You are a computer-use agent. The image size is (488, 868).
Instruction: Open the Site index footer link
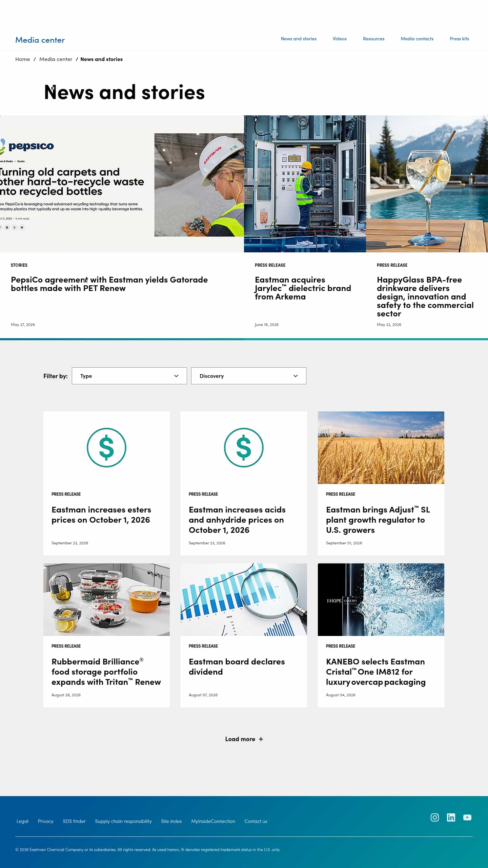click(171, 821)
